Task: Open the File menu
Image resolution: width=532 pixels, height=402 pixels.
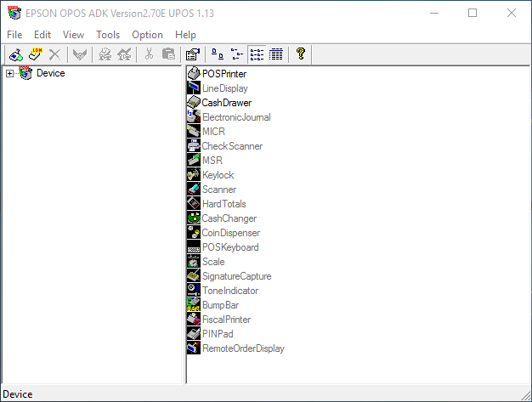Action: [x=14, y=35]
